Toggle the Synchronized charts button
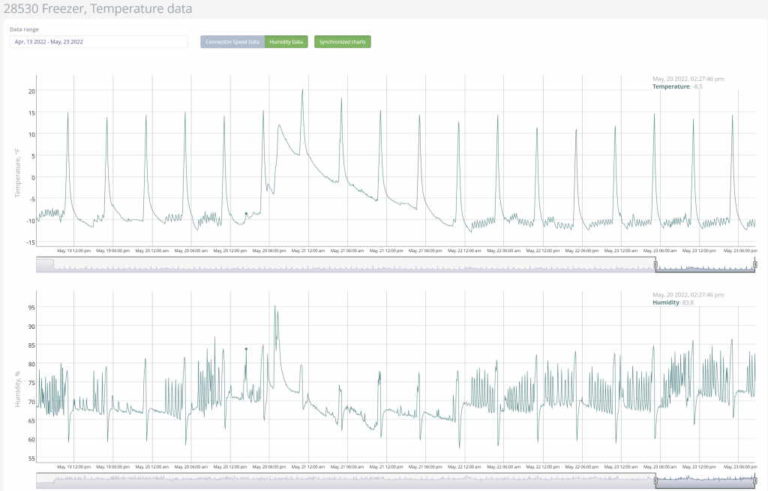Image resolution: width=768 pixels, height=491 pixels. coord(342,42)
